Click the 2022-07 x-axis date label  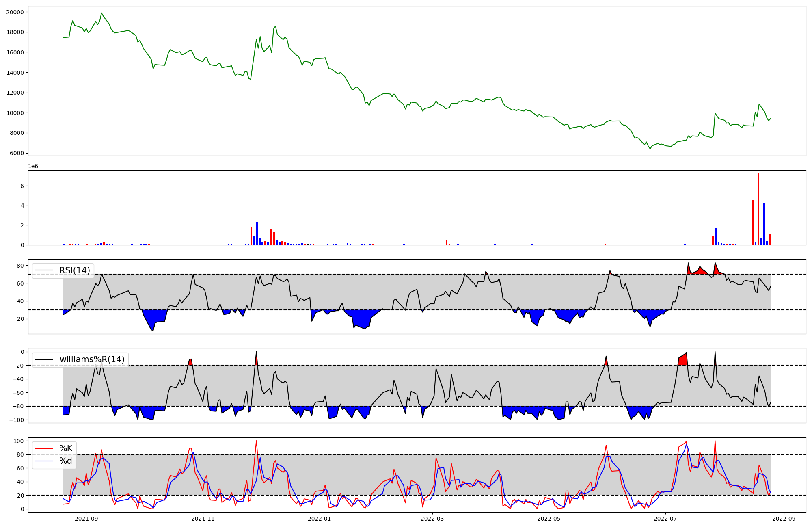tap(666, 519)
